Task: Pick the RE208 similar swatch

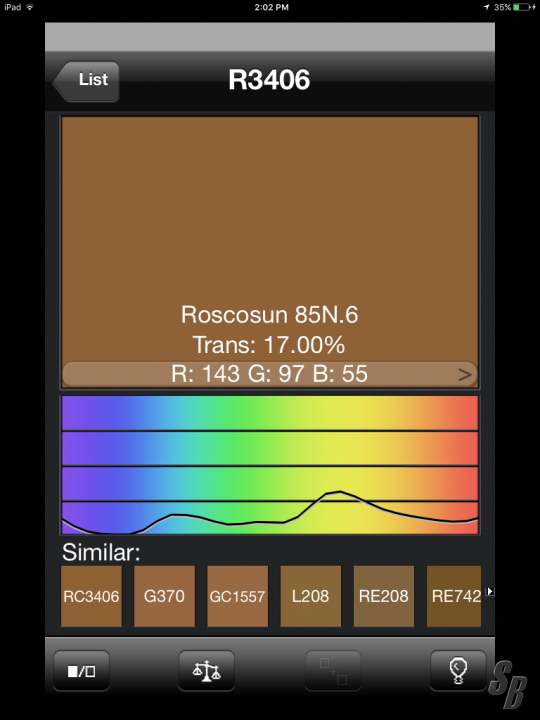Action: [384, 596]
